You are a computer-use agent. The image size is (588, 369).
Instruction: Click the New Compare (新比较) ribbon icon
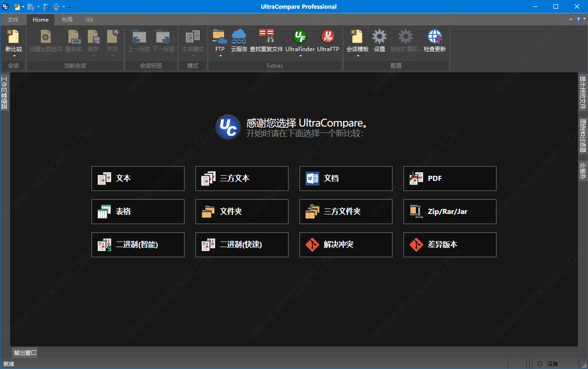pos(13,37)
